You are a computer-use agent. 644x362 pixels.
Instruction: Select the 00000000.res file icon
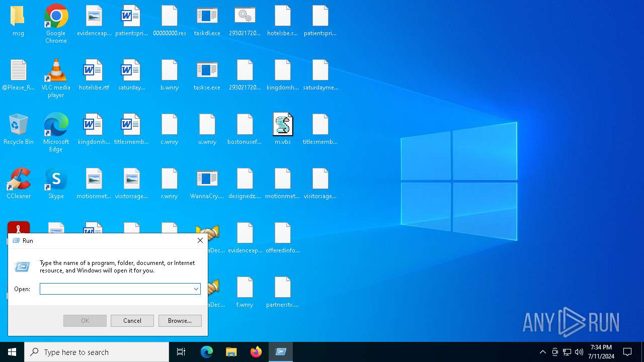pos(170,20)
